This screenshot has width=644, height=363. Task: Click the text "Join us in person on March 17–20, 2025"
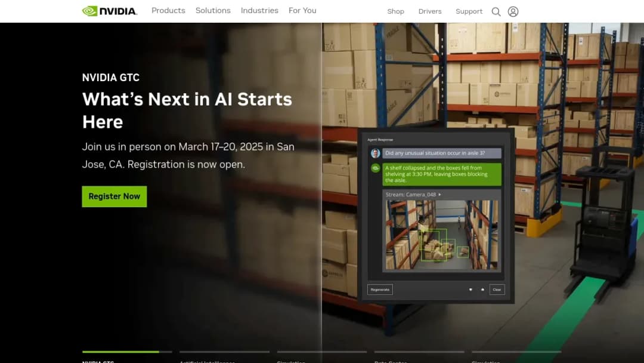point(172,147)
